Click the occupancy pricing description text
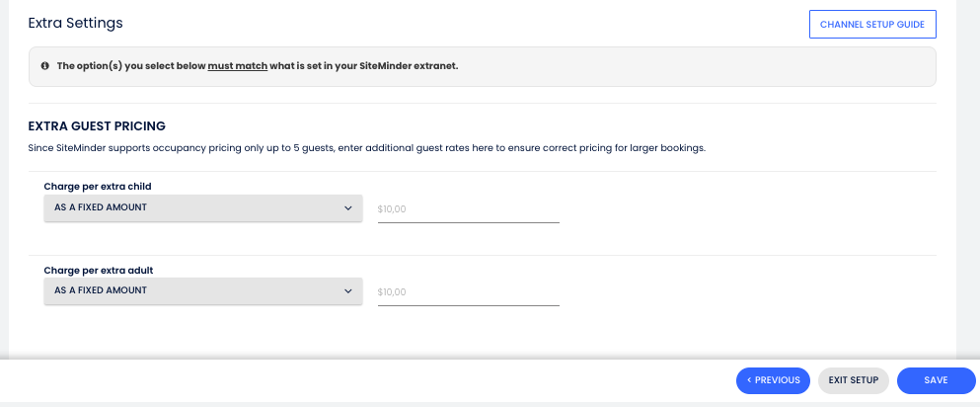980x407 pixels. coord(367,148)
